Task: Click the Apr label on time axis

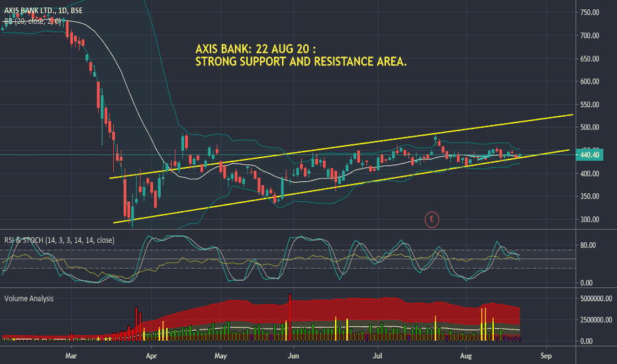Action: pyautogui.click(x=151, y=356)
